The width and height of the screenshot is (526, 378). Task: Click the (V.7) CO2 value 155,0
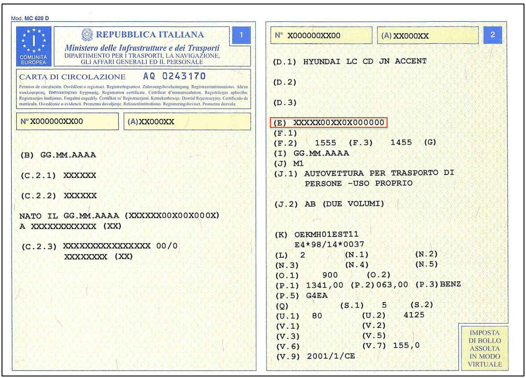pyautogui.click(x=406, y=345)
